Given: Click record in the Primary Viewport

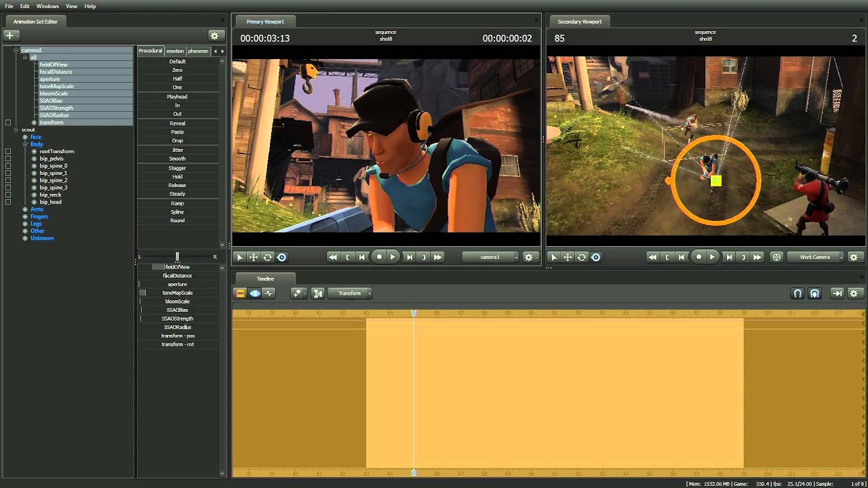Looking at the screenshot, I should [x=379, y=258].
